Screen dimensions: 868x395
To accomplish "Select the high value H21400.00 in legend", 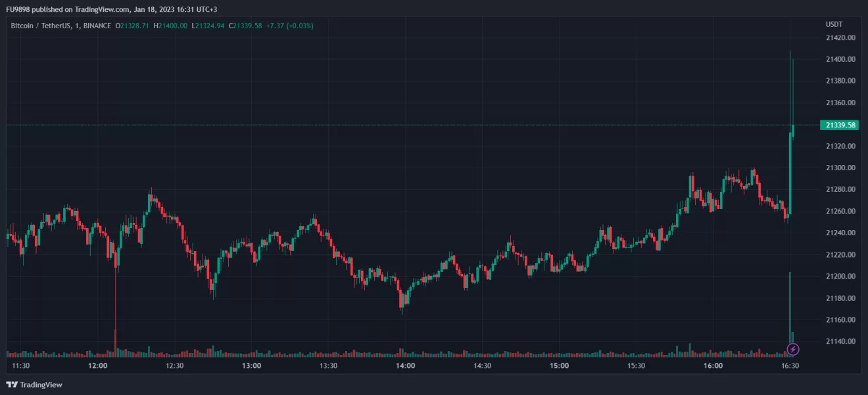I will point(171,26).
